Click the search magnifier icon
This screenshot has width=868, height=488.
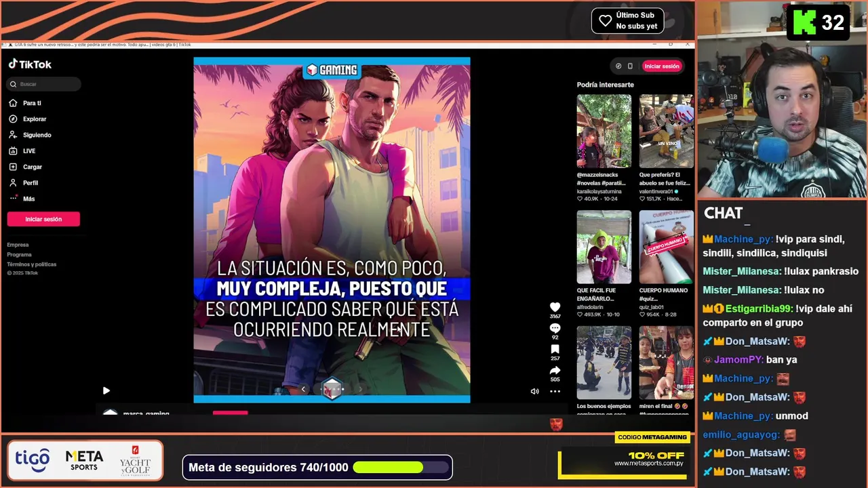13,84
